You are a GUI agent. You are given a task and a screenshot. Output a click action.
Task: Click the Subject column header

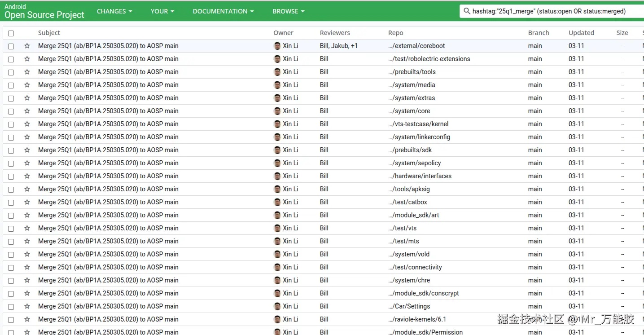click(49, 33)
